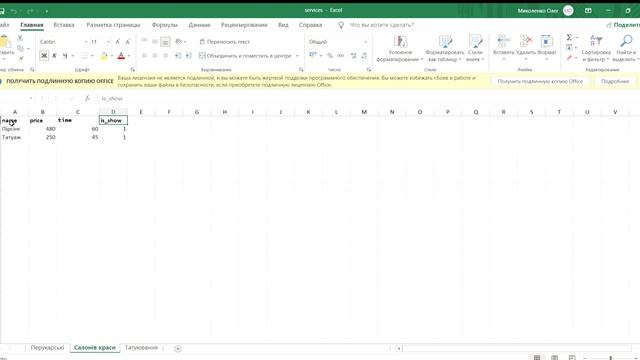Toggle center horizontal alignment
This screenshot has width=640, height=360.
[155, 56]
